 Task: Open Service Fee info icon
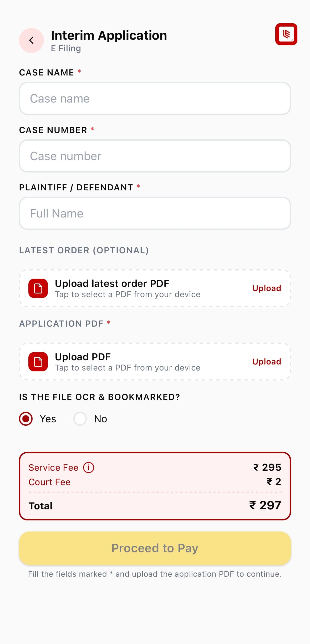[89, 468]
